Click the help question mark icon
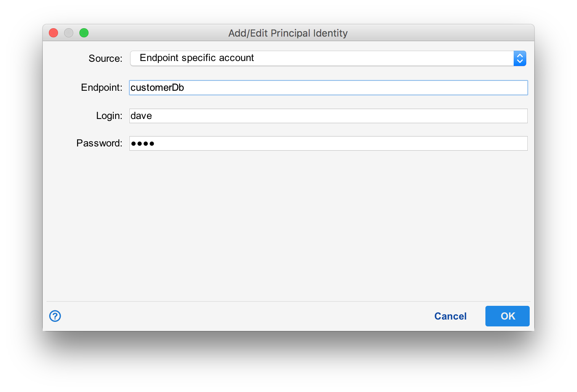Screen dimensions: 577x392 coord(55,316)
